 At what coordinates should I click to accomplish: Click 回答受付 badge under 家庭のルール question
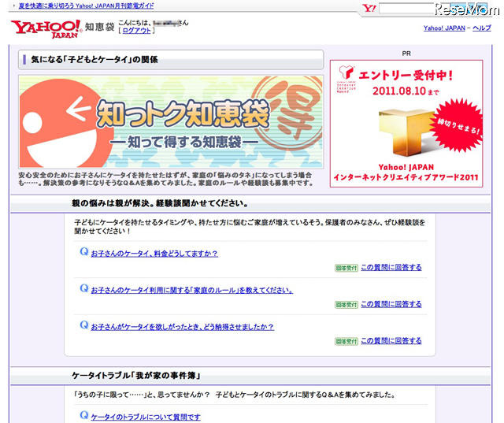pyautogui.click(x=346, y=304)
